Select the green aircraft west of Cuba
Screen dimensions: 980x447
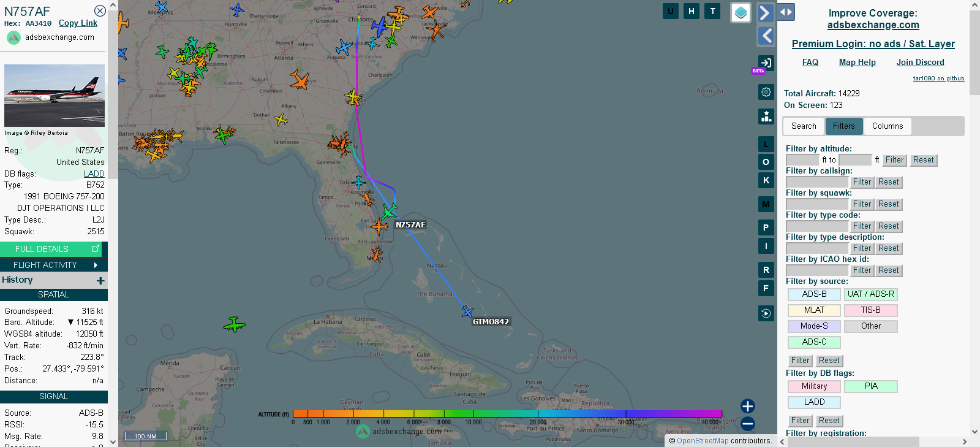click(234, 324)
